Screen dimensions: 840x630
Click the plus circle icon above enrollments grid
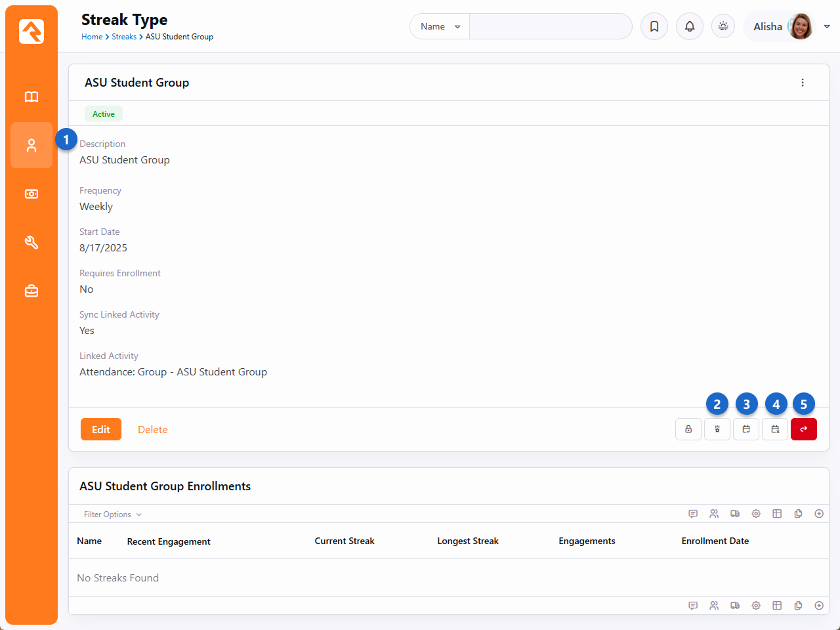point(819,514)
